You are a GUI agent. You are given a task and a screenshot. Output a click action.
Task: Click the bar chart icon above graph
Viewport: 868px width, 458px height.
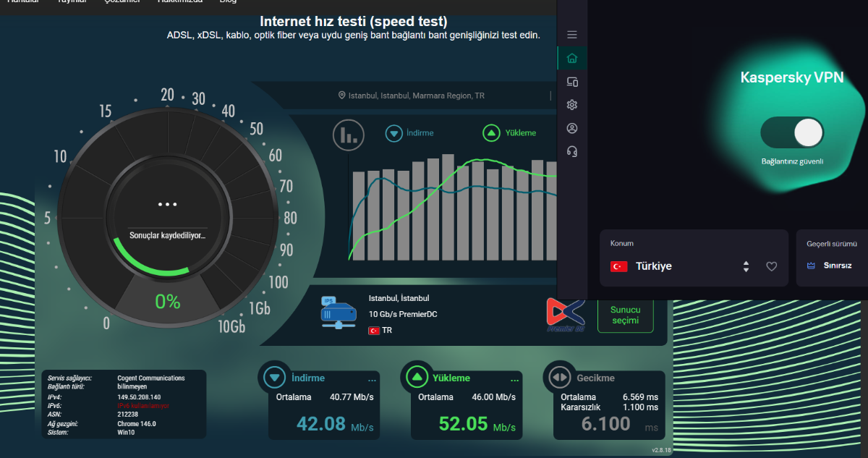coord(349,135)
